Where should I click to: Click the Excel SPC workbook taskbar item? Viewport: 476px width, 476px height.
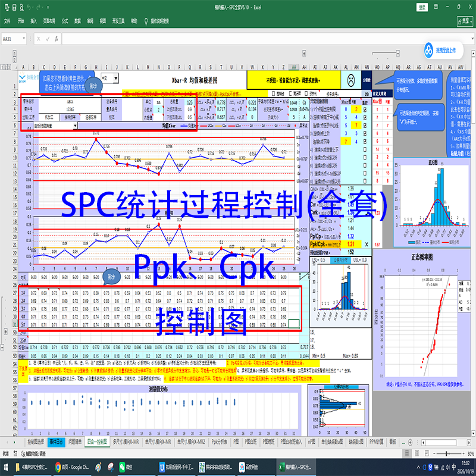pos(296,467)
